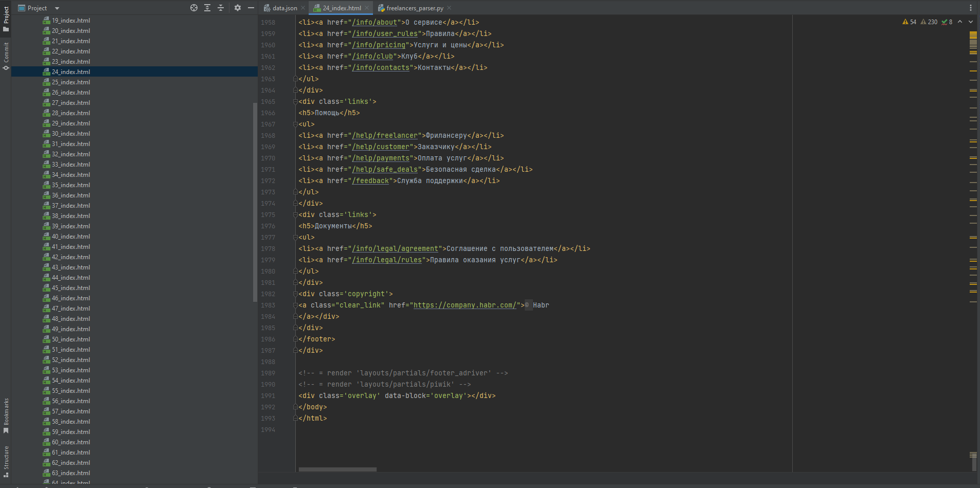Viewport: 980px width, 488px height.
Task: Click the file icon of 49_index.html
Action: [46, 329]
